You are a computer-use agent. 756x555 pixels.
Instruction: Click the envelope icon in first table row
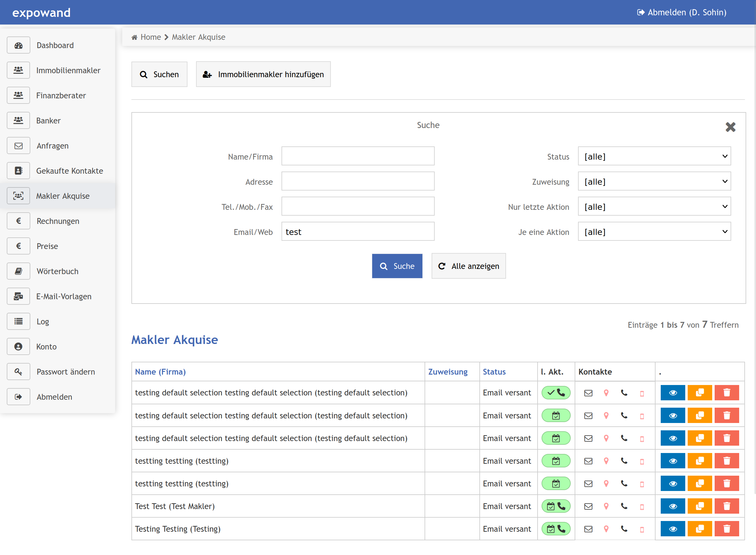click(x=588, y=393)
